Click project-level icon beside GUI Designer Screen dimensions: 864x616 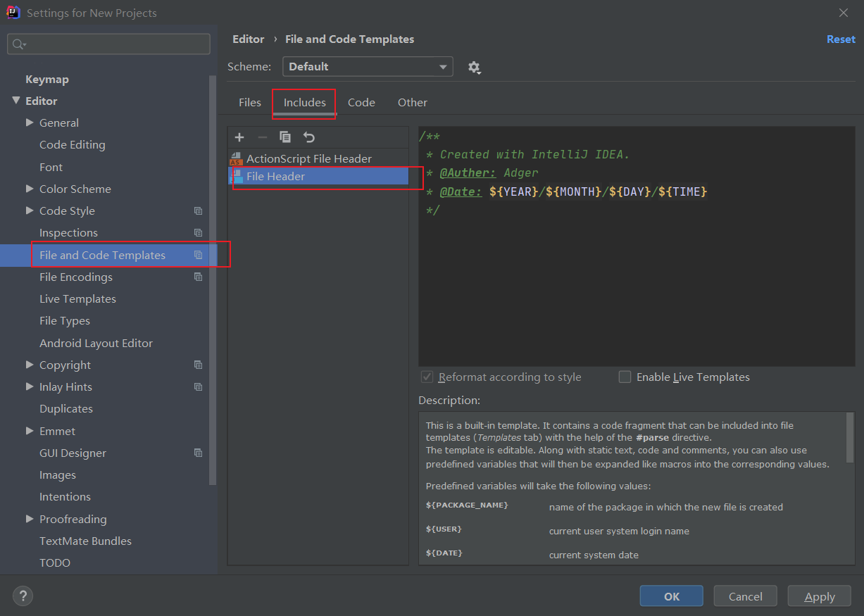tap(198, 453)
